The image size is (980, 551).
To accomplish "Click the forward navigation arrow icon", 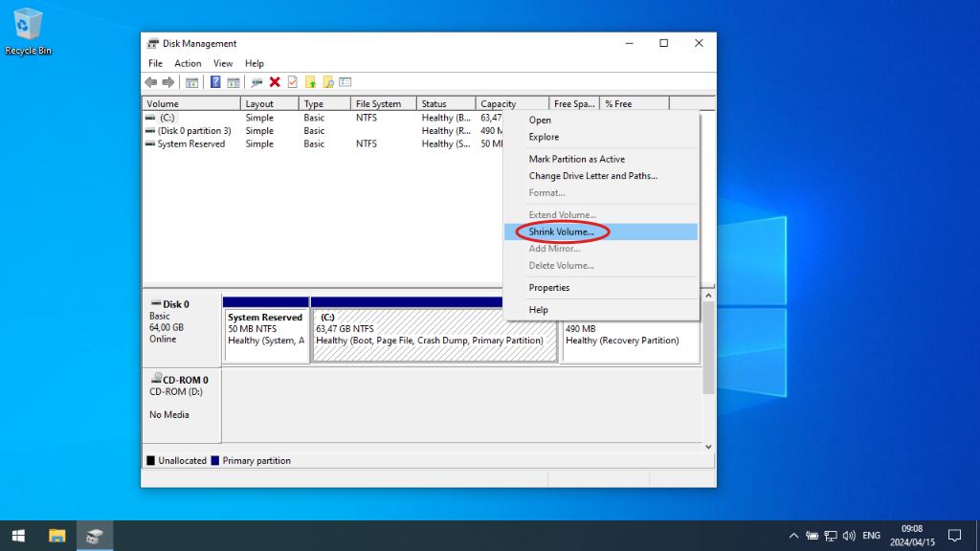I will 168,81.
